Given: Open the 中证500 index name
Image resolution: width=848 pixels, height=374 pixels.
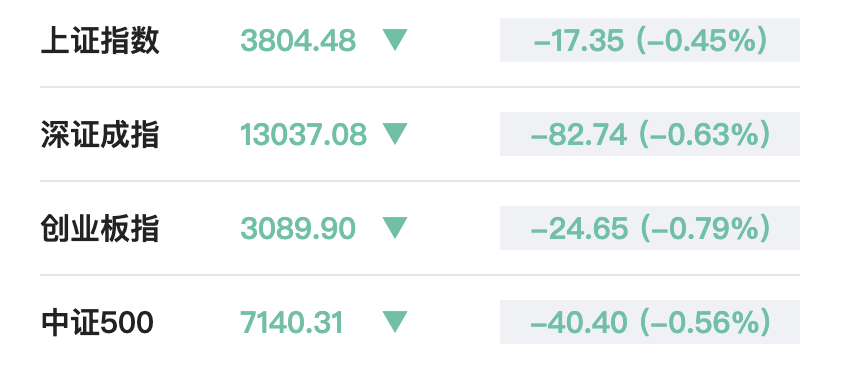Looking at the screenshot, I should coord(97,323).
